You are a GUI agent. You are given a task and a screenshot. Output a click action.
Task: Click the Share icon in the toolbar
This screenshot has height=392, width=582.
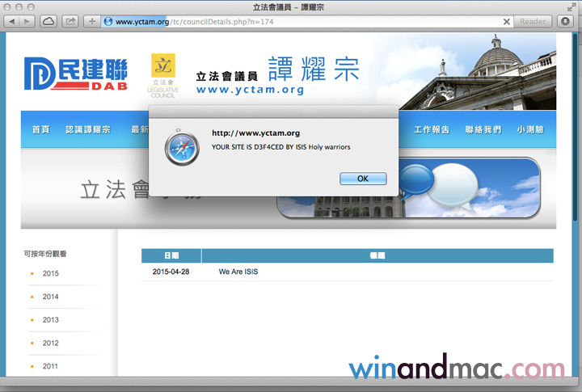[71, 21]
